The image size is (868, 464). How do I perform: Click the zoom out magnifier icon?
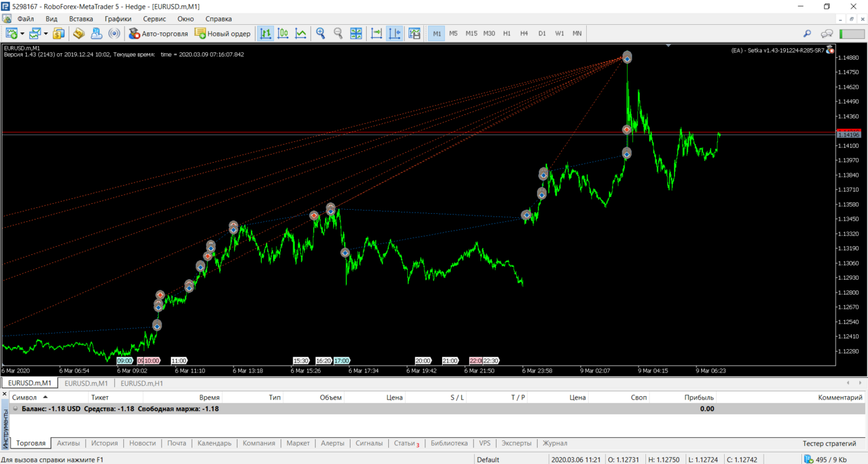coord(338,33)
